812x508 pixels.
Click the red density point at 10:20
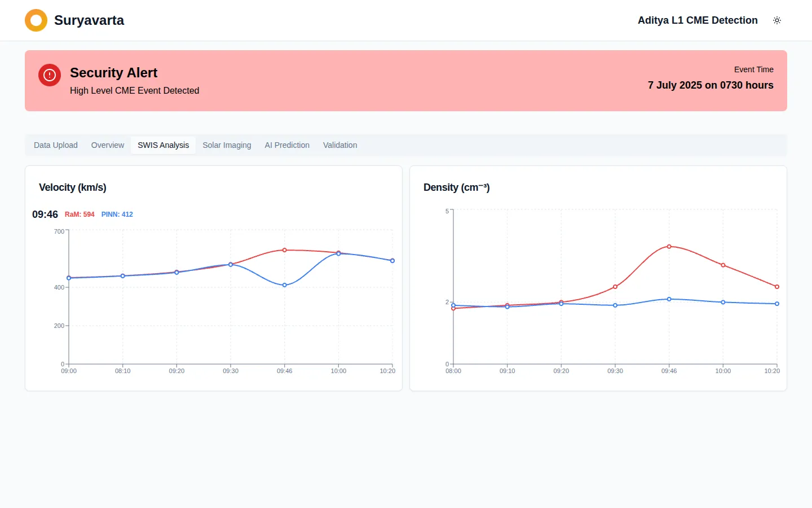[x=777, y=287]
